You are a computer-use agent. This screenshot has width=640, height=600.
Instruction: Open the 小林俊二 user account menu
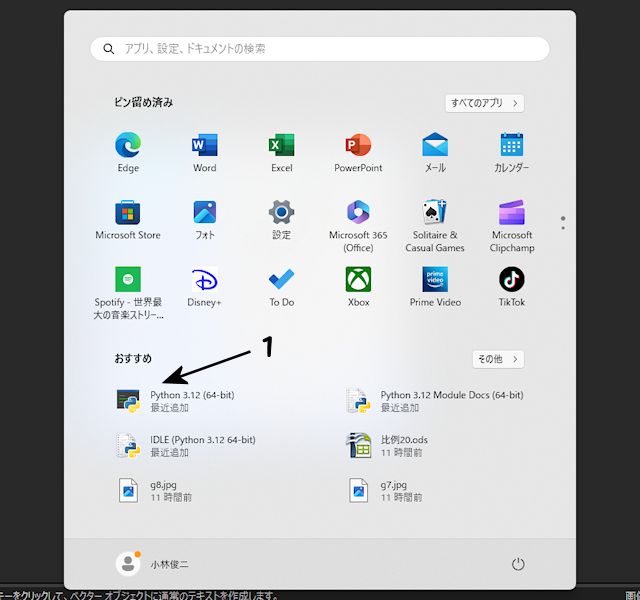pyautogui.click(x=152, y=564)
